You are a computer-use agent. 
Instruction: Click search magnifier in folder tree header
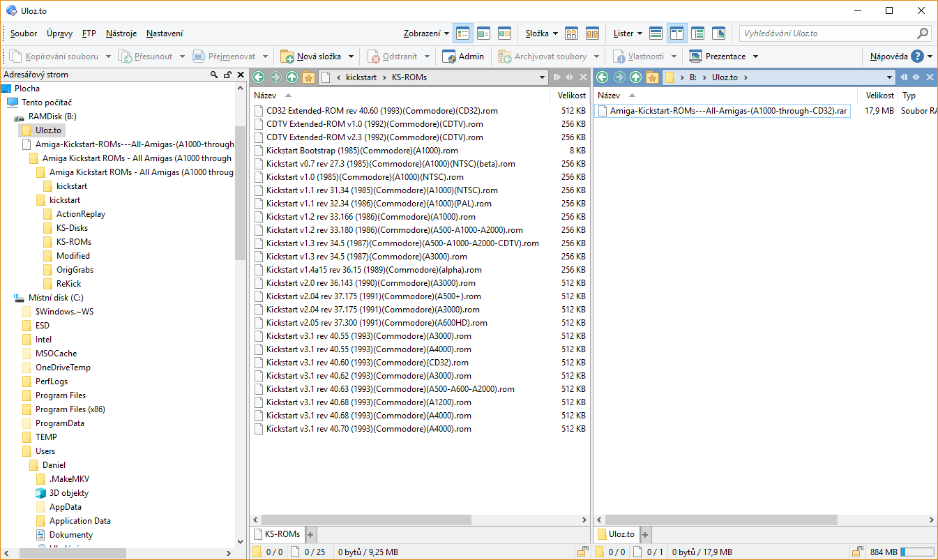pyautogui.click(x=214, y=75)
